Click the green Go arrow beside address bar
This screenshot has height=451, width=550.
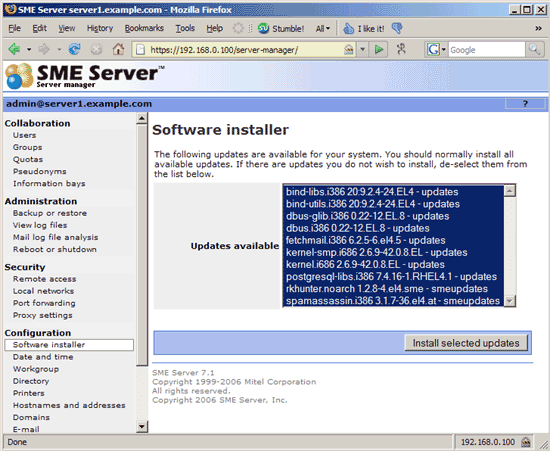point(378,49)
